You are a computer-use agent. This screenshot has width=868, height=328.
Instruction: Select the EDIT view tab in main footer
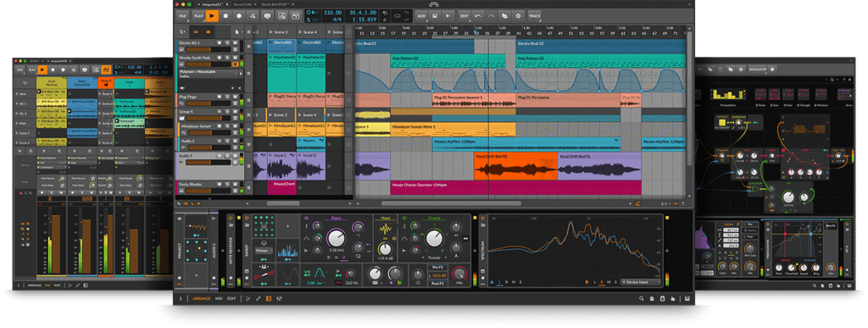(231, 298)
